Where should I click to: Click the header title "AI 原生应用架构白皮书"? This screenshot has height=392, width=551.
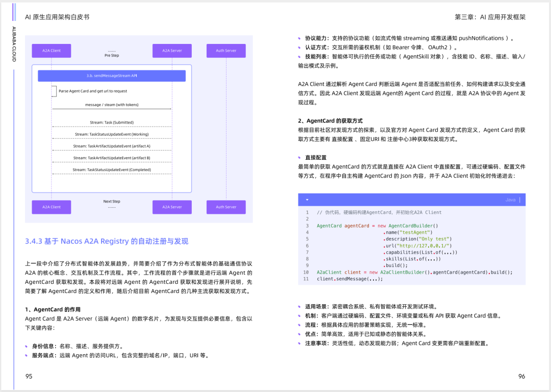coord(57,17)
